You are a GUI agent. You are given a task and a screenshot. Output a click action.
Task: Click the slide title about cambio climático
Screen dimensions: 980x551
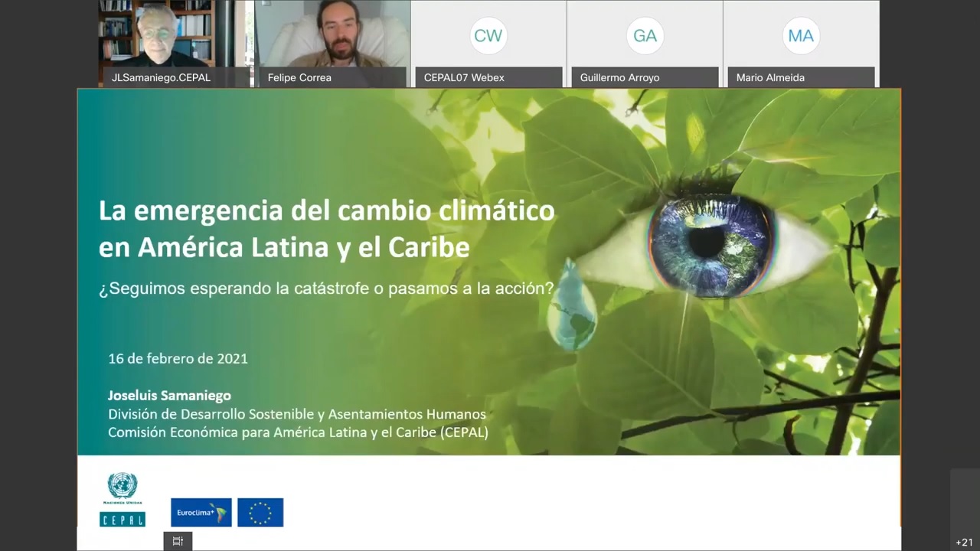click(326, 228)
